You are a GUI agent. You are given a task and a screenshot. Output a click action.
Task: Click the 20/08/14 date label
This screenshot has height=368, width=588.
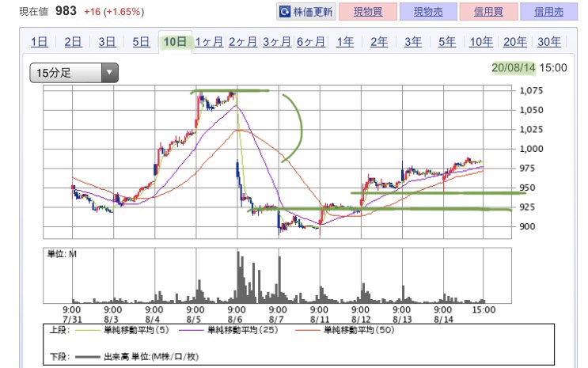[514, 68]
